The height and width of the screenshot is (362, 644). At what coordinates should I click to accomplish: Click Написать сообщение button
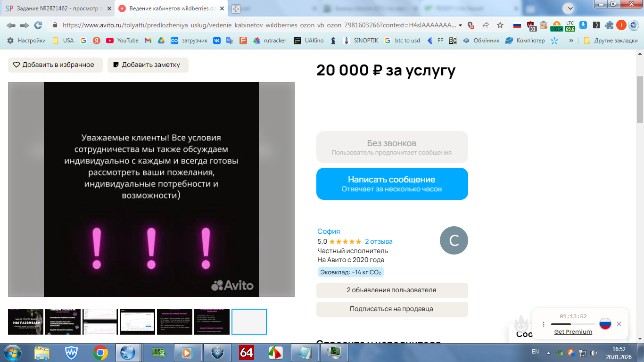[392, 184]
